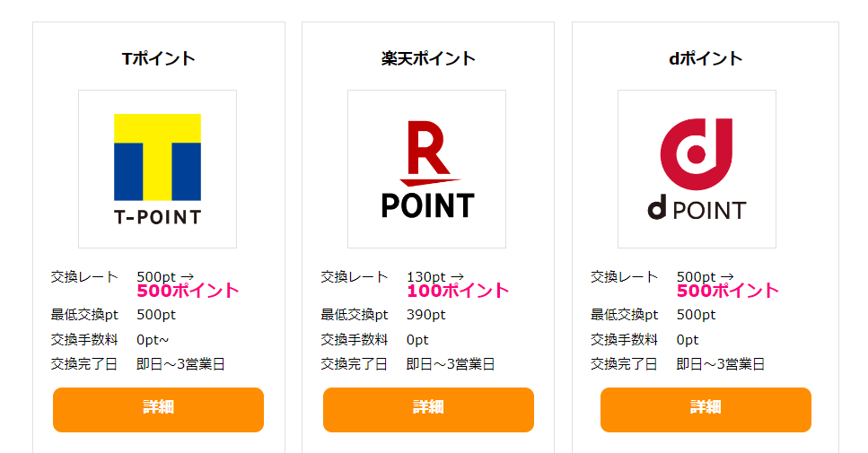
Task: Click the dポイント card heading
Action: [706, 58]
